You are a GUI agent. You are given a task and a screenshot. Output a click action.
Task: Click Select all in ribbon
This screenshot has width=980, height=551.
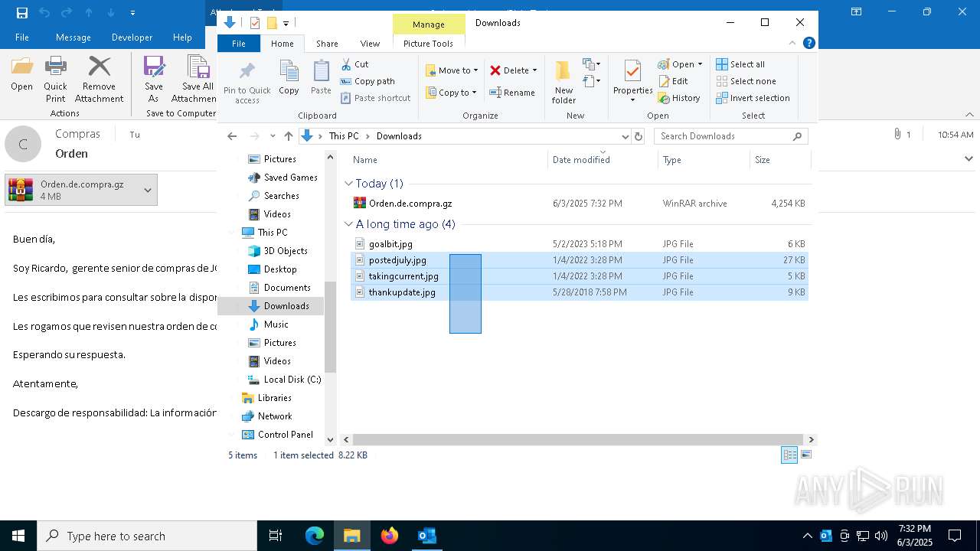pyautogui.click(x=740, y=64)
